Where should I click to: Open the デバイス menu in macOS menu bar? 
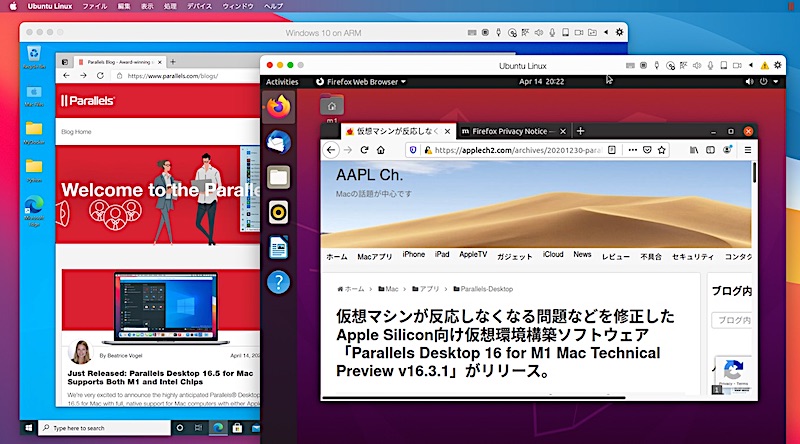click(x=199, y=6)
